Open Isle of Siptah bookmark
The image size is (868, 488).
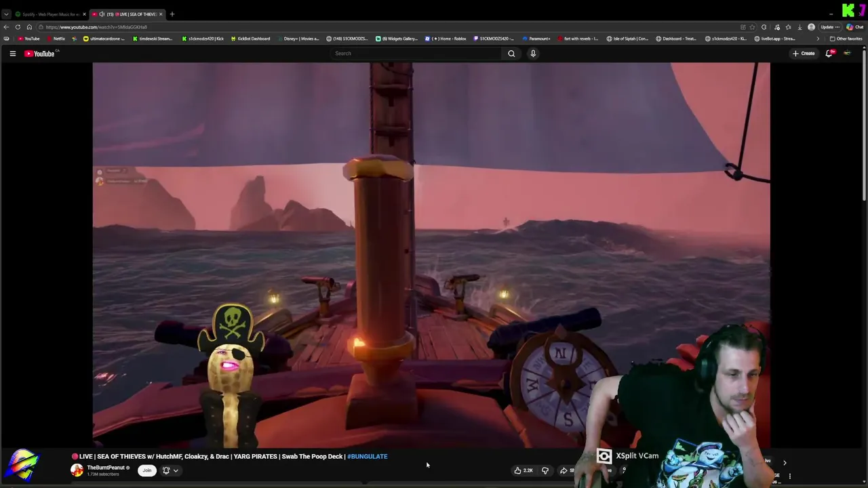627,39
